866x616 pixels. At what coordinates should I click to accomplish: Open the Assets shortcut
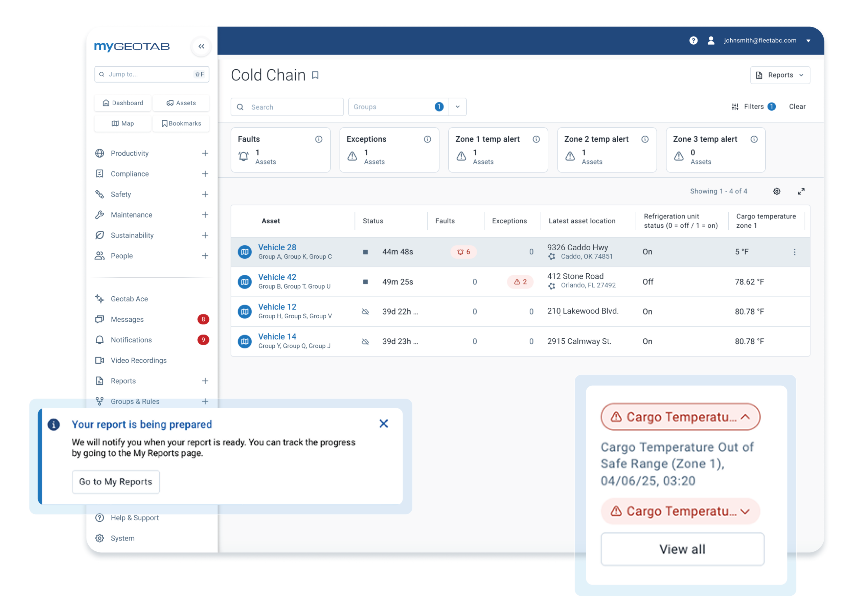pyautogui.click(x=181, y=103)
